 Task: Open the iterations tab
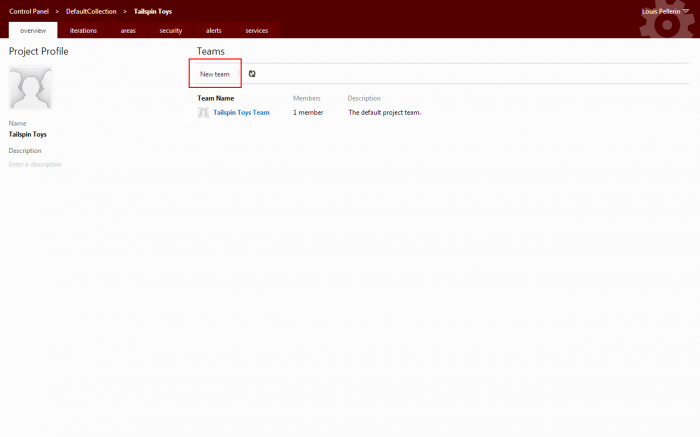(x=83, y=31)
